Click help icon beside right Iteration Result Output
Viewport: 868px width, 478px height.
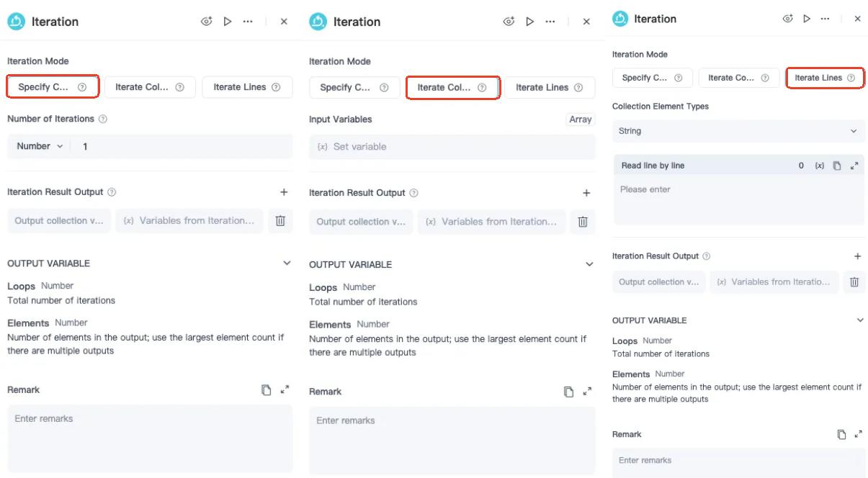tap(707, 256)
